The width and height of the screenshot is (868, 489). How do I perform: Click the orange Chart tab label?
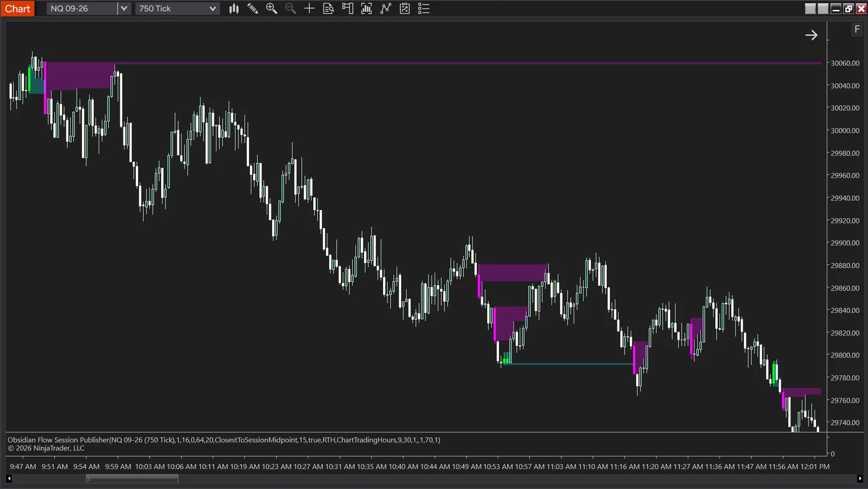[17, 9]
